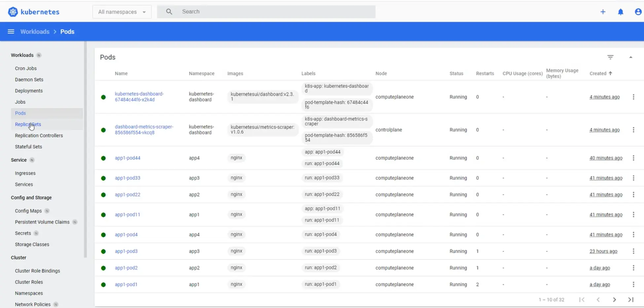Open the create new resource plus icon
The image size is (644, 308).
[603, 12]
